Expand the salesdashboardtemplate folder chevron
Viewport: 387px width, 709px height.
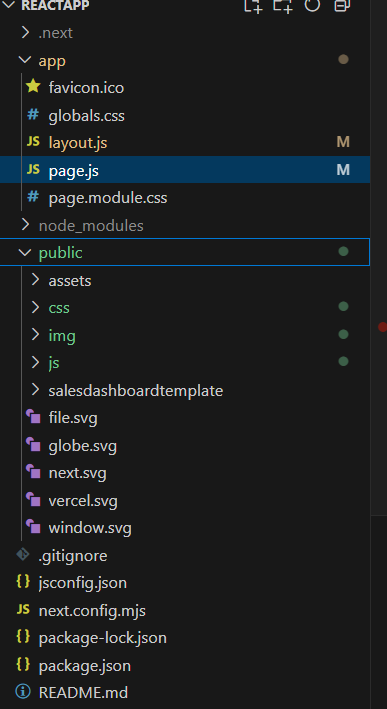[x=35, y=390]
